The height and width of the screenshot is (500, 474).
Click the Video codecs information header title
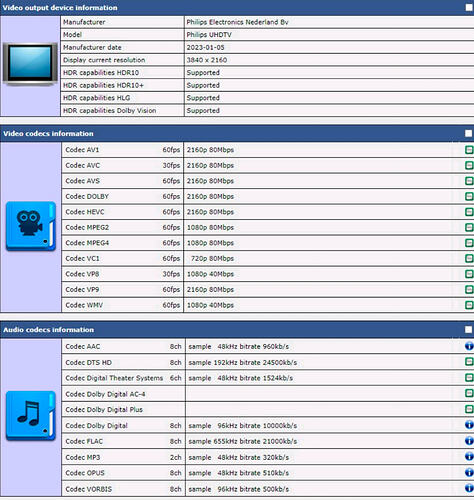pyautogui.click(x=48, y=134)
